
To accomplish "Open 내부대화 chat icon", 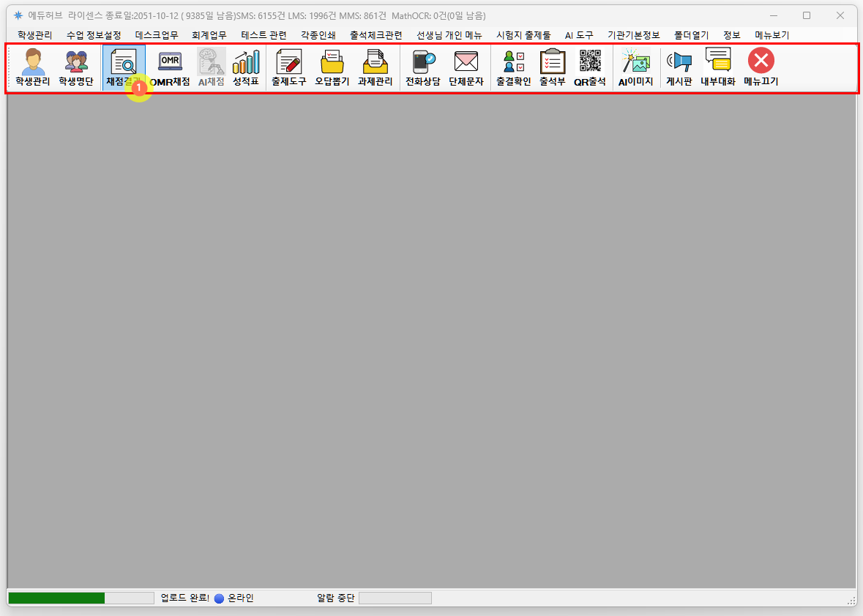I will [x=717, y=67].
